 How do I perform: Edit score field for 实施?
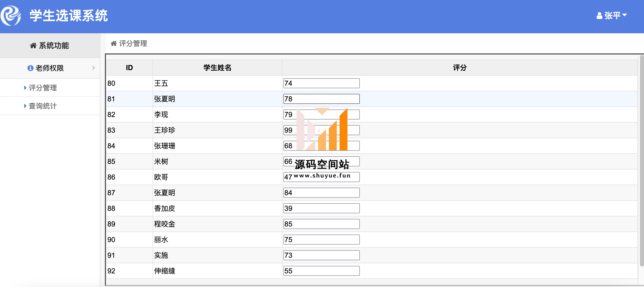coord(321,255)
